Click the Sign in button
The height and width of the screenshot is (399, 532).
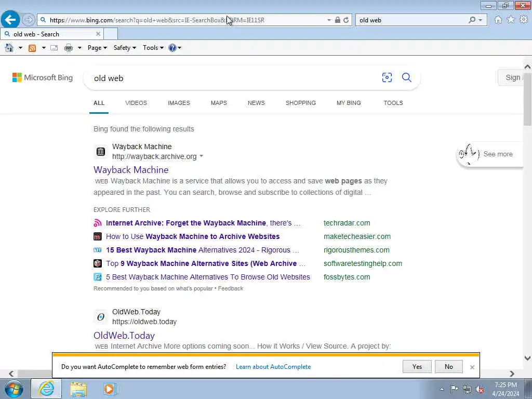[x=511, y=77]
